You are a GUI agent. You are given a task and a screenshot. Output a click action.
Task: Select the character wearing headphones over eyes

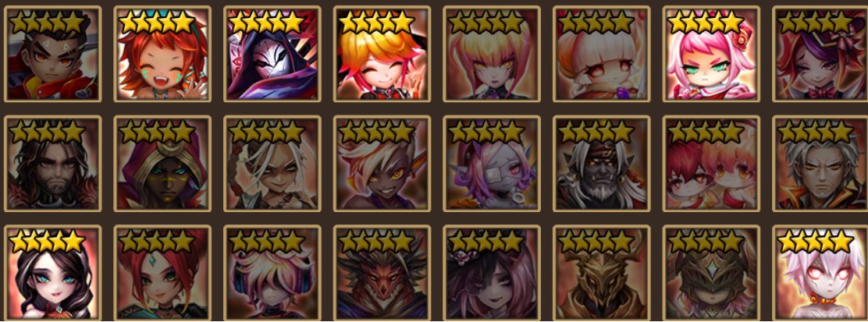click(x=272, y=274)
